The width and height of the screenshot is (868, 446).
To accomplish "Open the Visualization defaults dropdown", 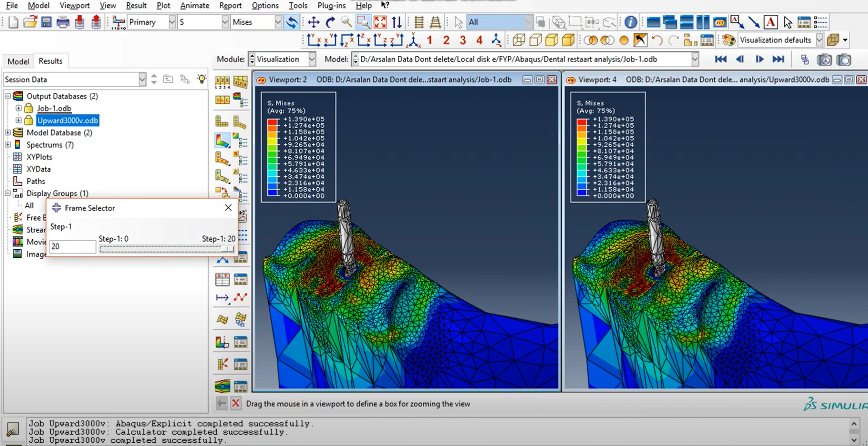I will click(781, 40).
